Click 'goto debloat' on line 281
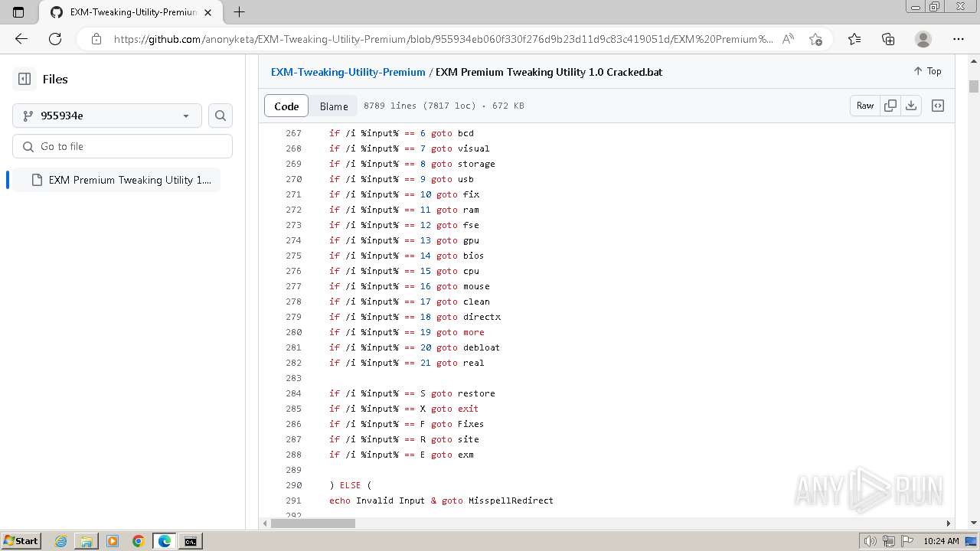This screenshot has width=980, height=551. coord(468,347)
